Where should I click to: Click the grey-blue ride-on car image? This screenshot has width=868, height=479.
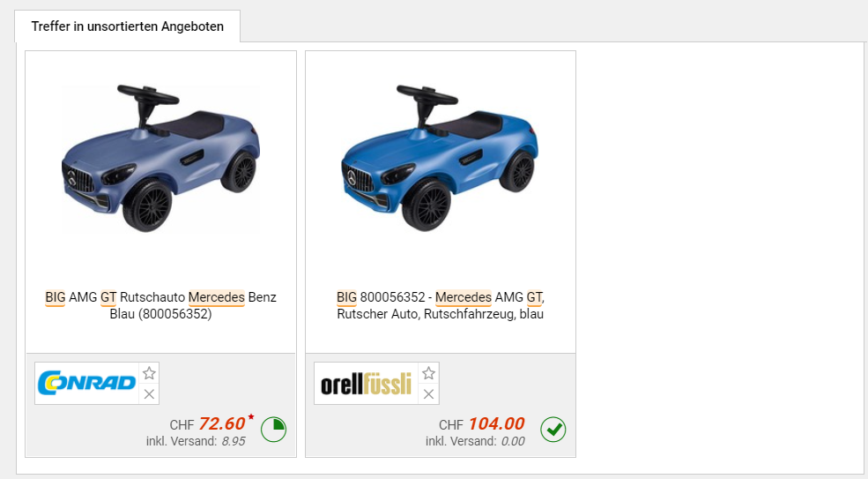pyautogui.click(x=160, y=158)
